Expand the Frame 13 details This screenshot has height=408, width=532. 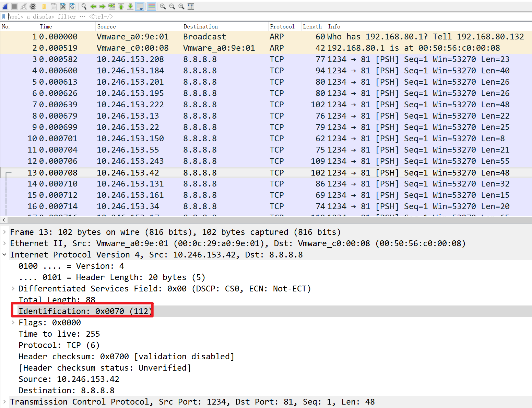coord(4,232)
